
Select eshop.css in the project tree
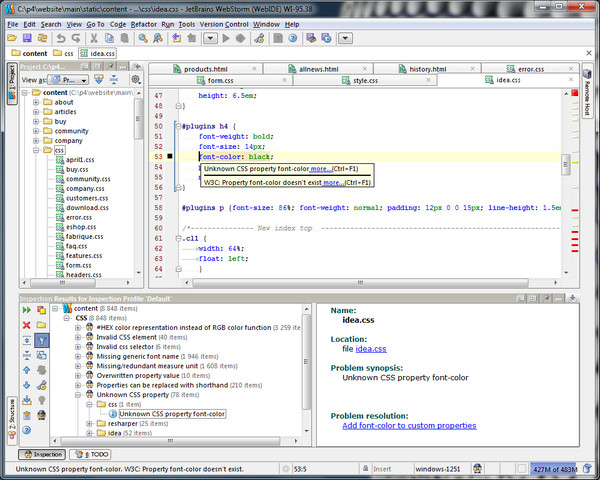80,228
